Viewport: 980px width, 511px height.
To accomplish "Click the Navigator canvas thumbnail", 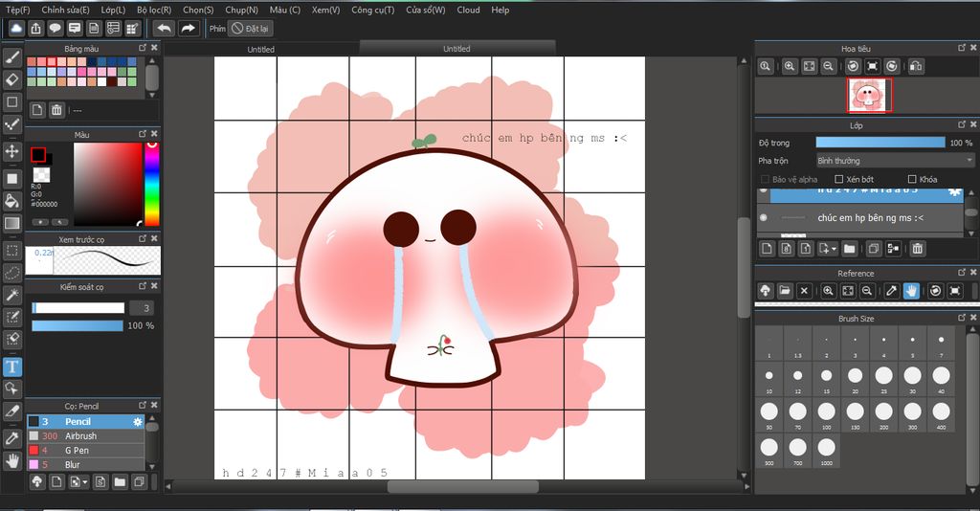I will pos(869,95).
